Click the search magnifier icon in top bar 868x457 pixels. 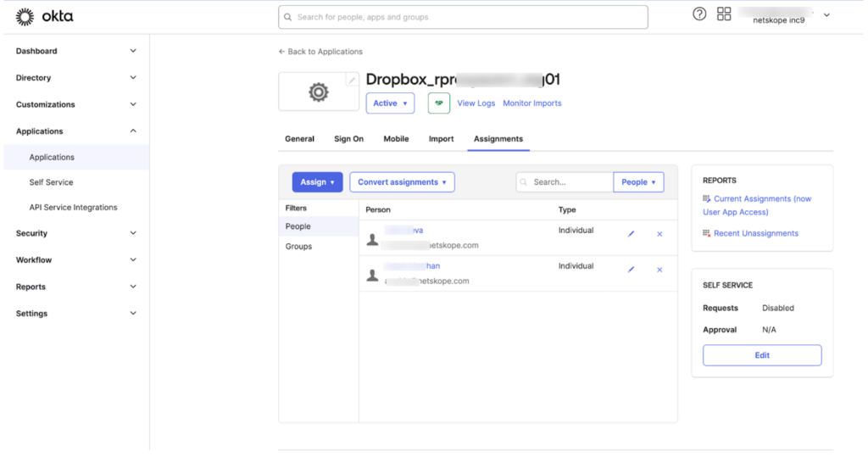point(288,17)
